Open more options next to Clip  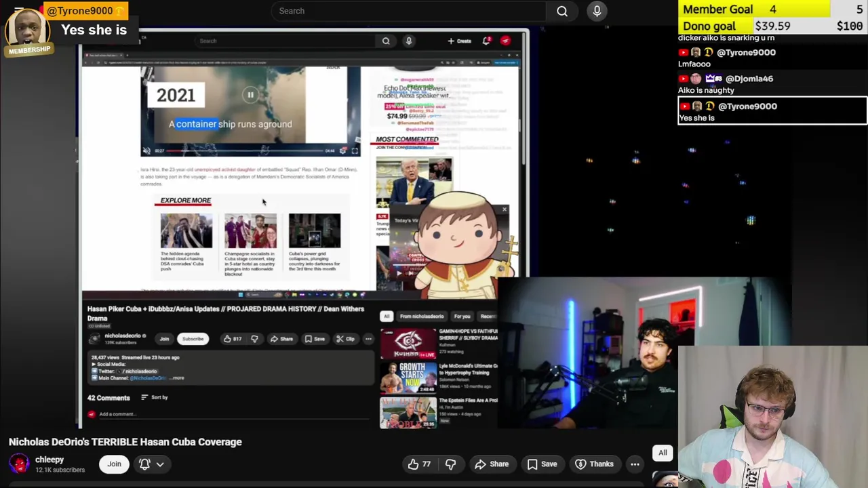pyautogui.click(x=368, y=339)
